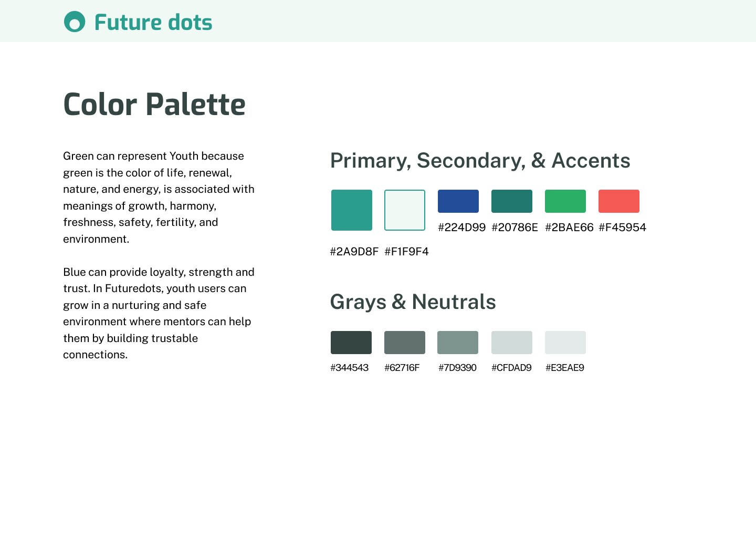The image size is (756, 538).
Task: Select the #62716F gray swatch
Action: click(405, 343)
